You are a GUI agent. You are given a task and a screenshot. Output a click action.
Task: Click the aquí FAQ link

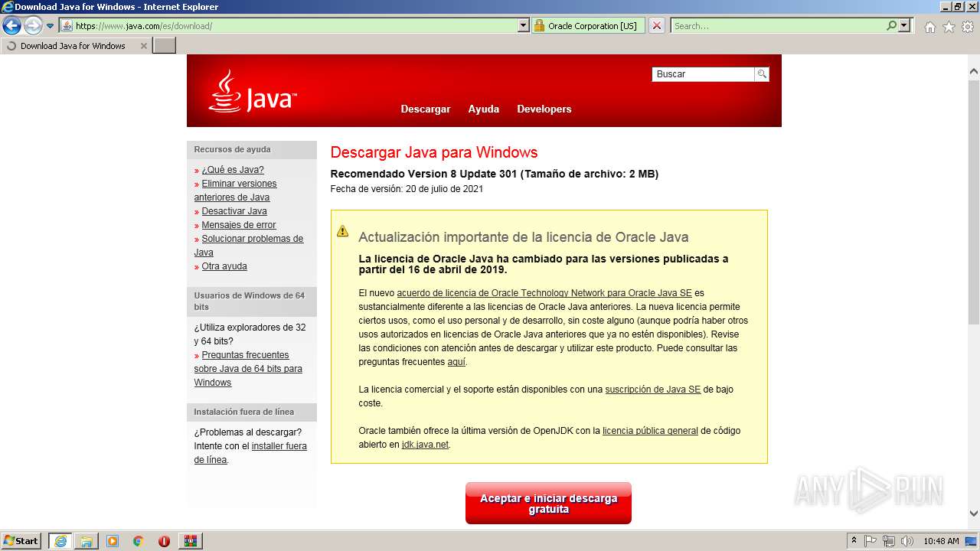(x=456, y=362)
